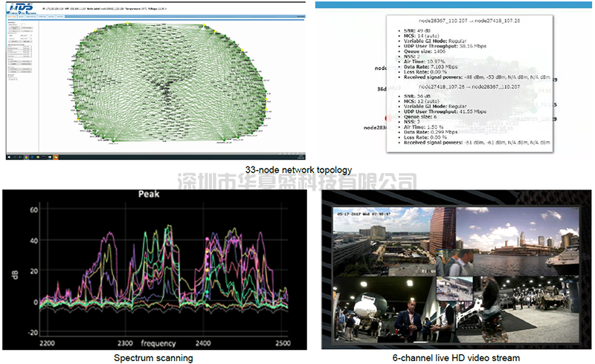Image resolution: width=595 pixels, height=364 pixels.
Task: Click the tooltip header node27418_107.26 → node28367_110.207
Action: [x=469, y=86]
